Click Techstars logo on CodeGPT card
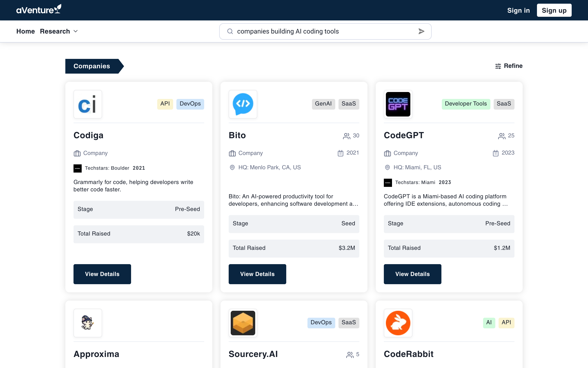Image resolution: width=588 pixels, height=368 pixels. (x=388, y=183)
